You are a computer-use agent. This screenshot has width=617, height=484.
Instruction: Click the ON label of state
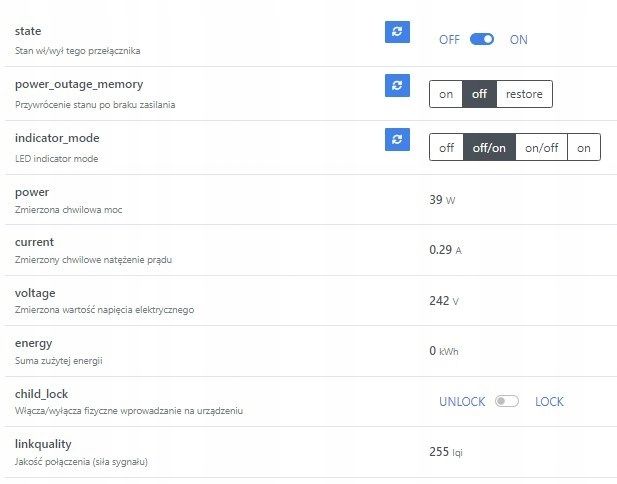click(x=518, y=40)
